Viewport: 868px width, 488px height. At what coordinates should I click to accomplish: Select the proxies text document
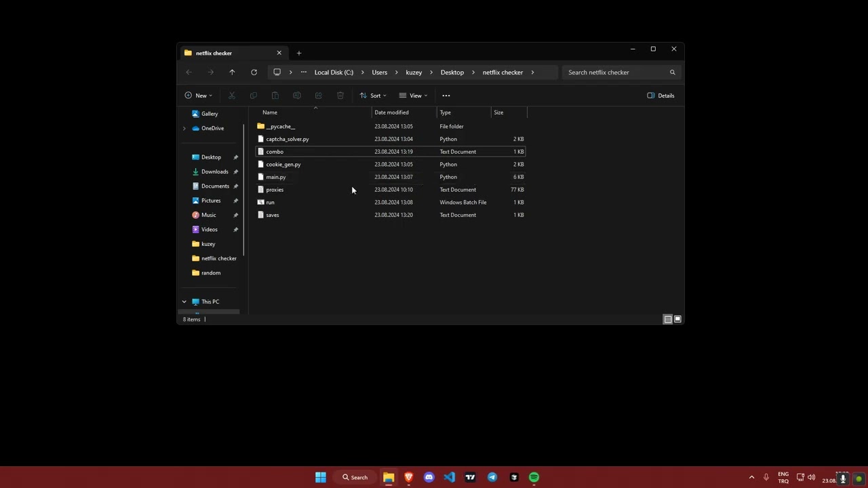[x=391, y=190]
